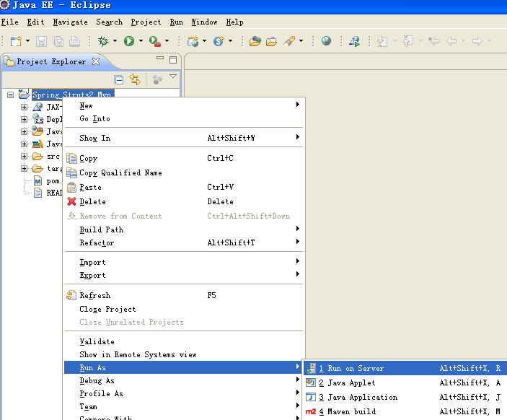Click the Back navigation arrow icon

coord(451,41)
